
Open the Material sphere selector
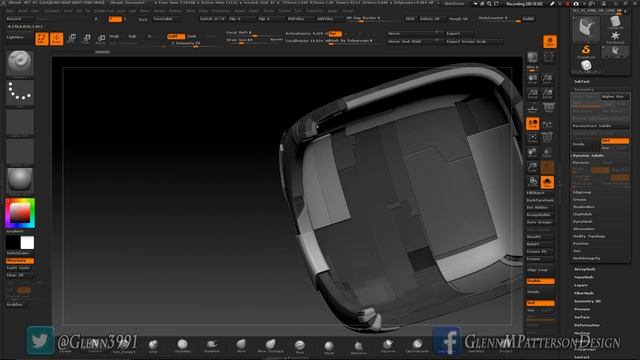point(20,181)
